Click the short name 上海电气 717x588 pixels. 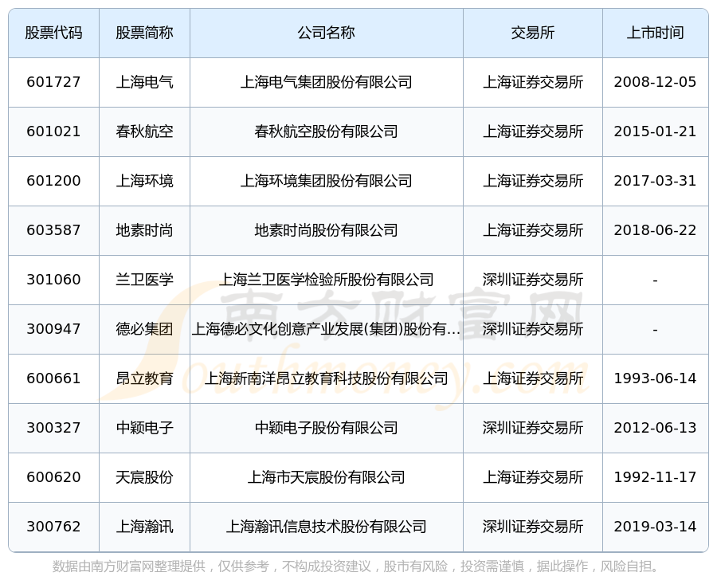pyautogui.click(x=144, y=82)
